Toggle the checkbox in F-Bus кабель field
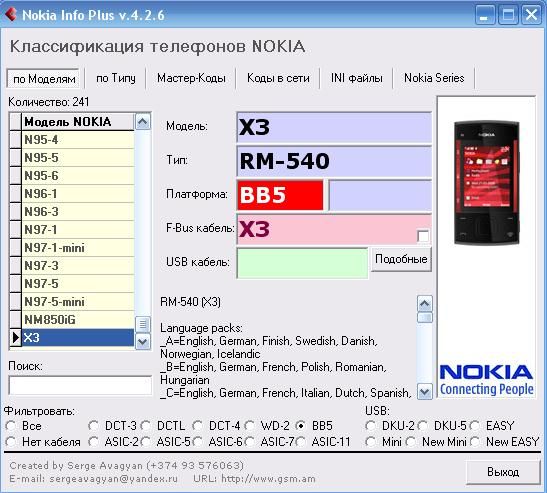Image resolution: width=547 pixels, height=493 pixels. point(423,236)
